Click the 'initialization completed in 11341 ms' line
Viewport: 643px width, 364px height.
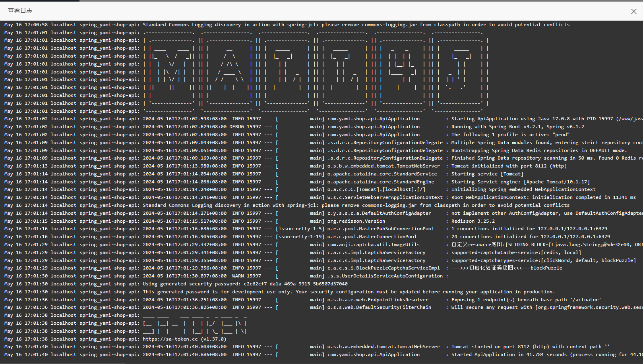(543, 197)
